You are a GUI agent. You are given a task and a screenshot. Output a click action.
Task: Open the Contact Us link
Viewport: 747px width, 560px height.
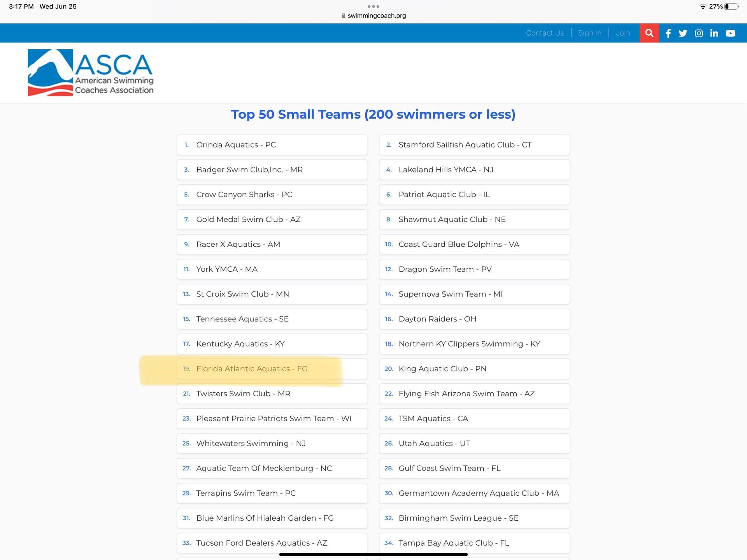545,33
